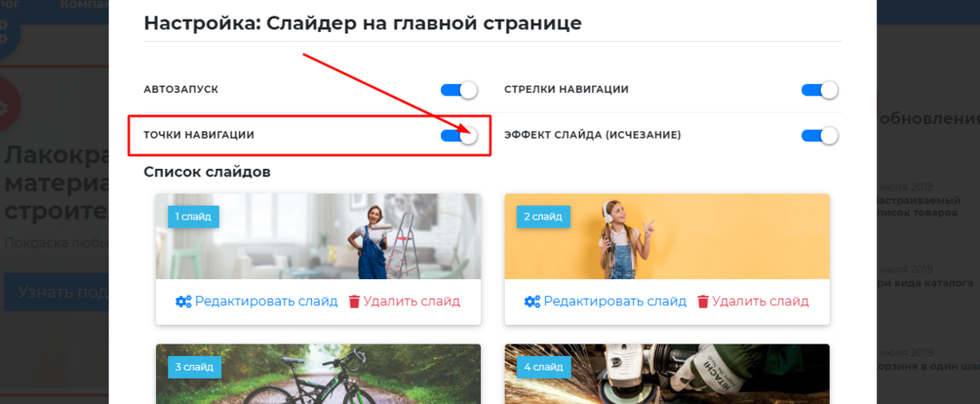
Task: Select the 2 слайд thumbnail image
Action: click(667, 237)
